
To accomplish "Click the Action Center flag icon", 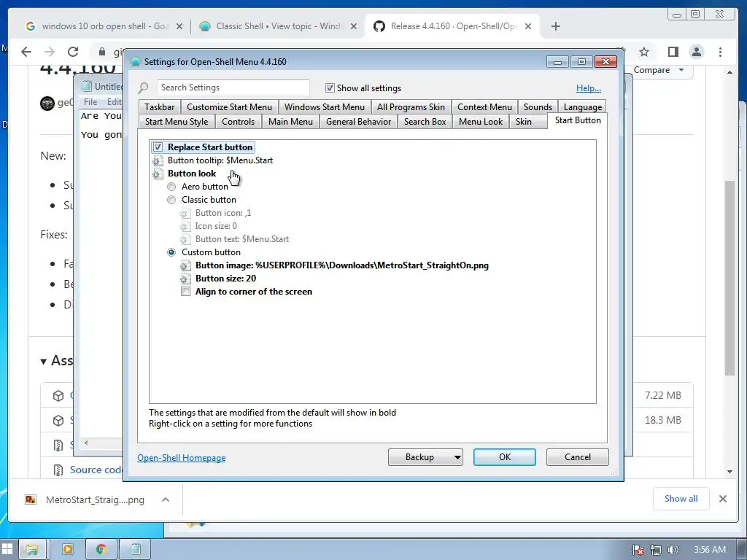I will [638, 550].
